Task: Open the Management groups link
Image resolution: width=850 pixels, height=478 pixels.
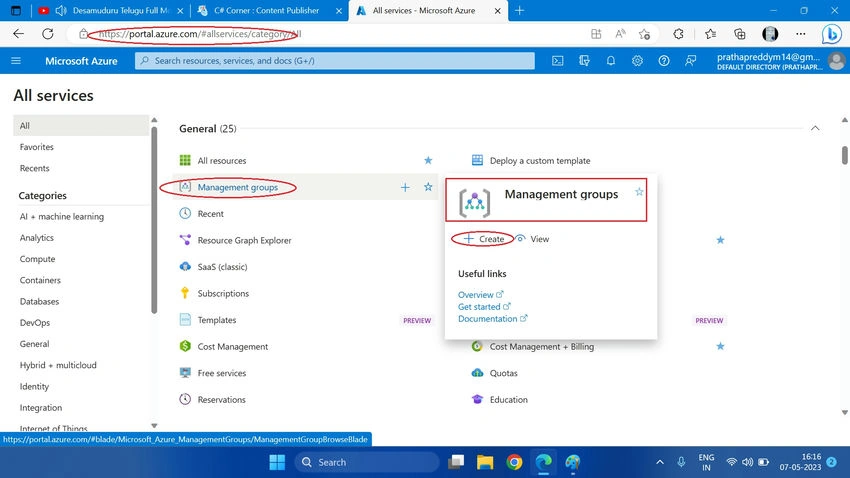Action: tap(237, 187)
